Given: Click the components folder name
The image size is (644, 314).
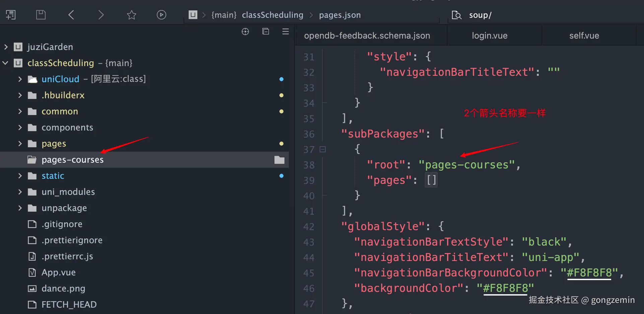Looking at the screenshot, I should point(67,127).
